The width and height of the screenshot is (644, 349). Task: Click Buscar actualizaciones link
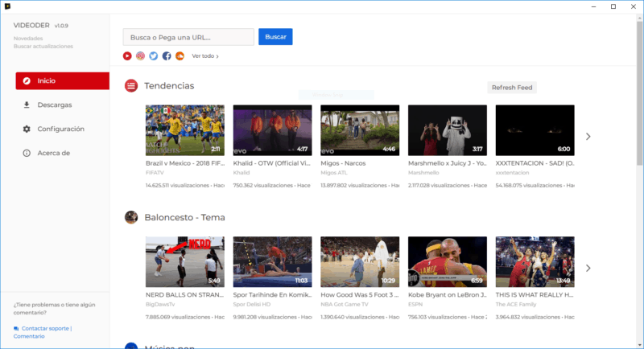point(43,47)
